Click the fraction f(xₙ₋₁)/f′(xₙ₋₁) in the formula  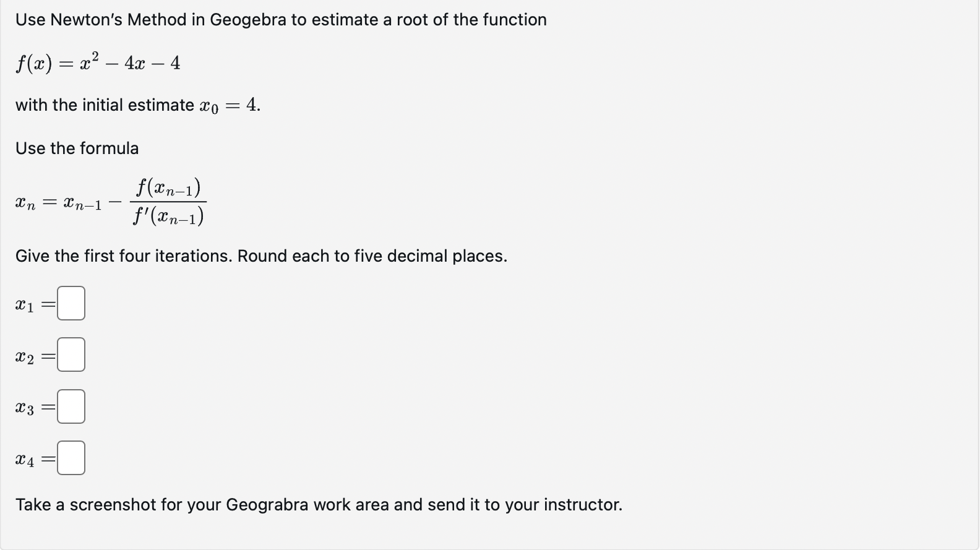[170, 201]
